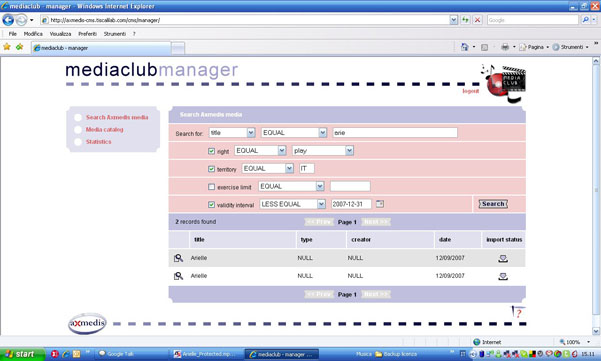Open the validity interval LESS EQUAL dropdown
This screenshot has height=361, width=601.
(293, 204)
